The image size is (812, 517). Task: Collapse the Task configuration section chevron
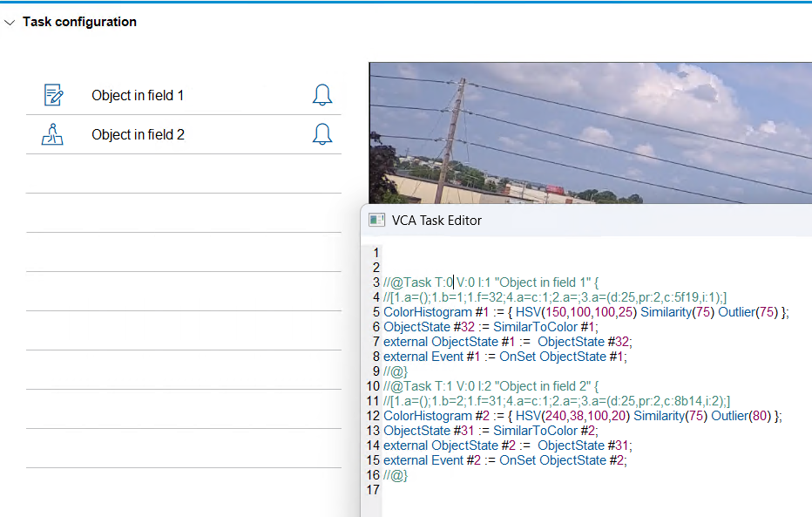10,23
